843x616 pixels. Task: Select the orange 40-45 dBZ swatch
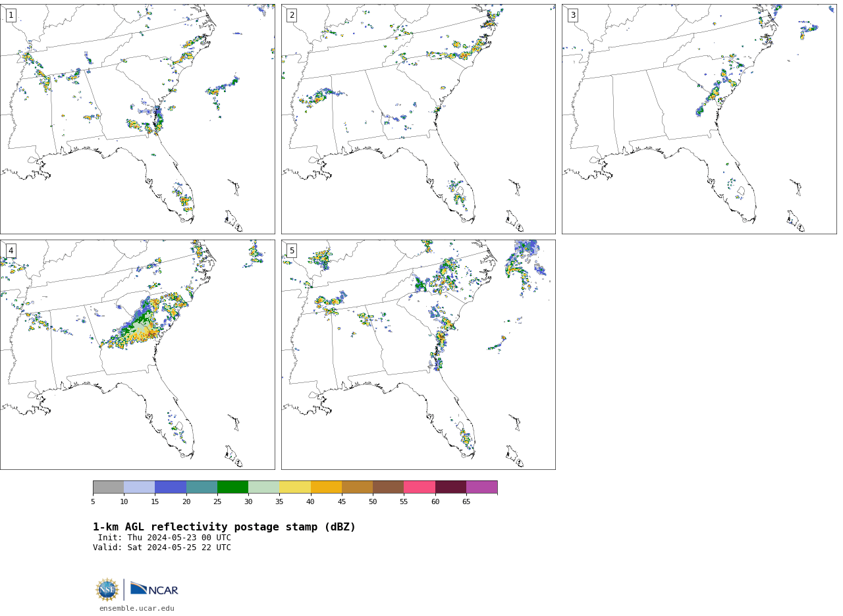point(326,487)
